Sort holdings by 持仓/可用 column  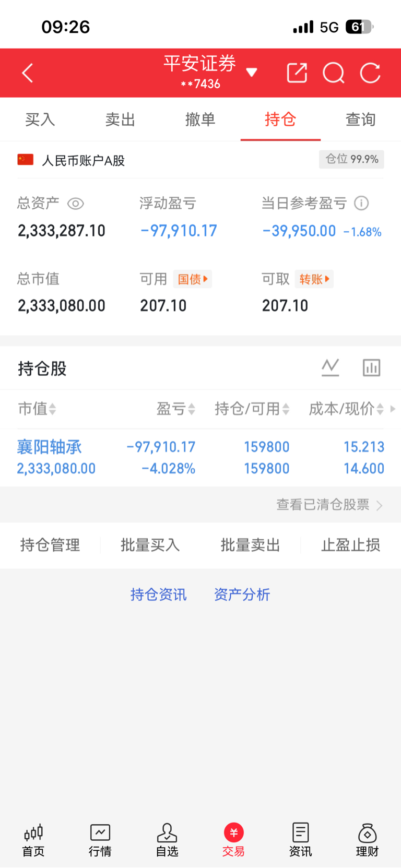[x=252, y=409]
